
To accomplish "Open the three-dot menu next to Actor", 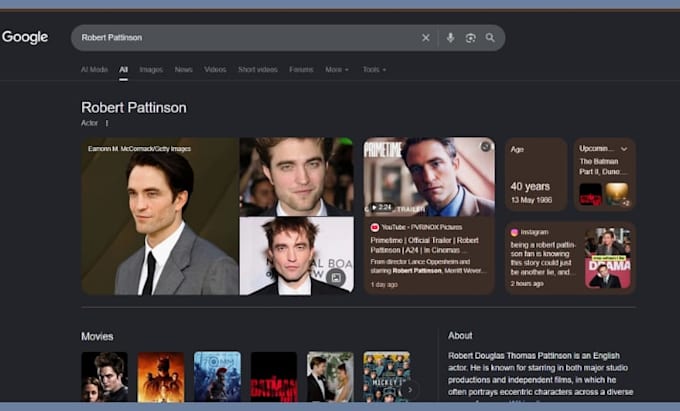I will click(x=107, y=123).
